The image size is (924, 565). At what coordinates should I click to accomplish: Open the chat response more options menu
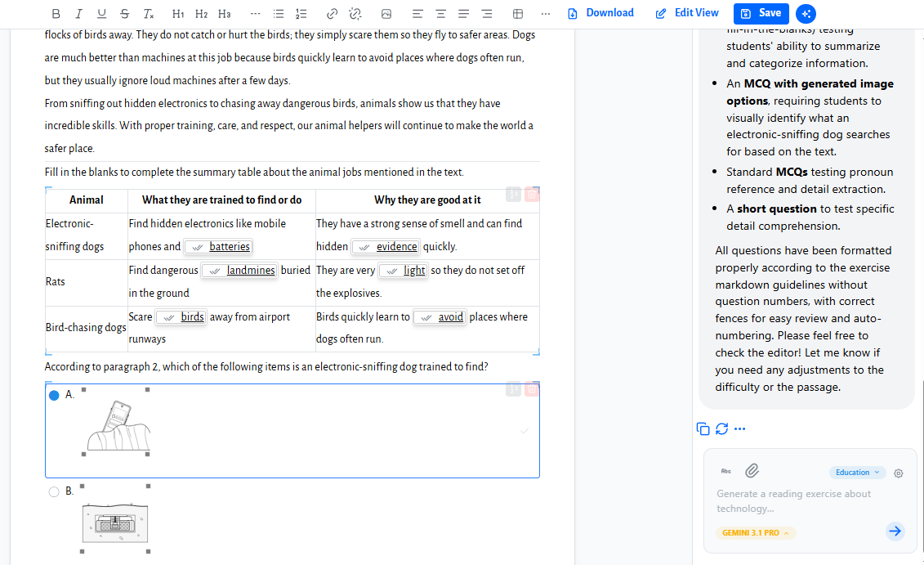pos(740,428)
